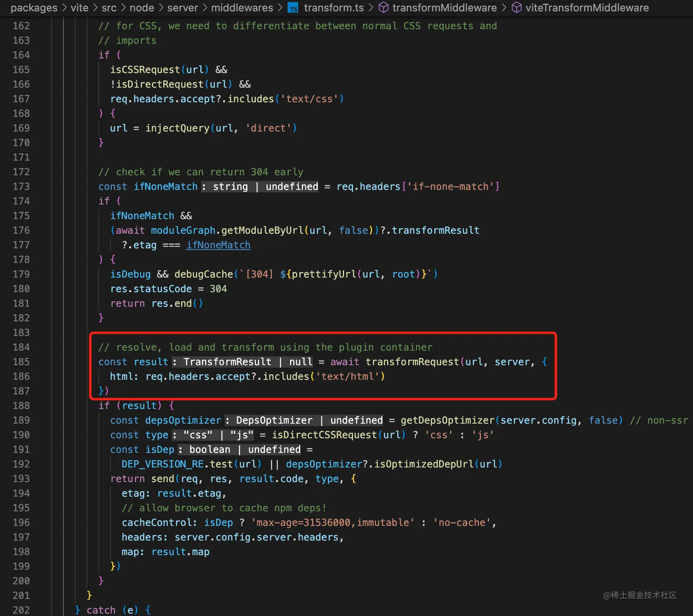The height and width of the screenshot is (616, 693).
Task: Click the boolean | undefined type hint
Action: 239,450
